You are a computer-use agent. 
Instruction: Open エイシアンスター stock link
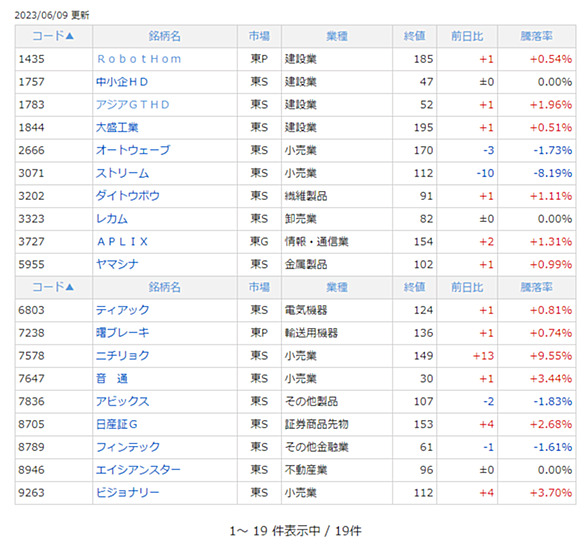click(x=138, y=470)
